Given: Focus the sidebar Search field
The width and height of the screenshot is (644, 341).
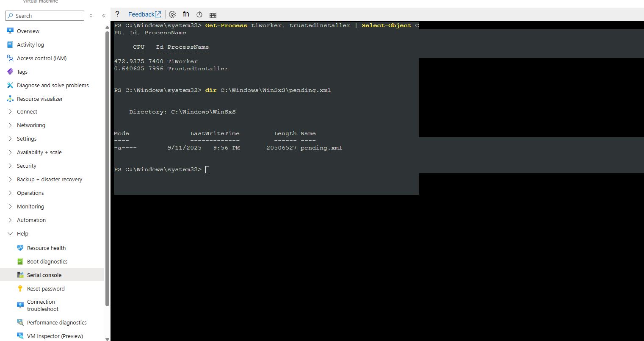Looking at the screenshot, I should [45, 16].
